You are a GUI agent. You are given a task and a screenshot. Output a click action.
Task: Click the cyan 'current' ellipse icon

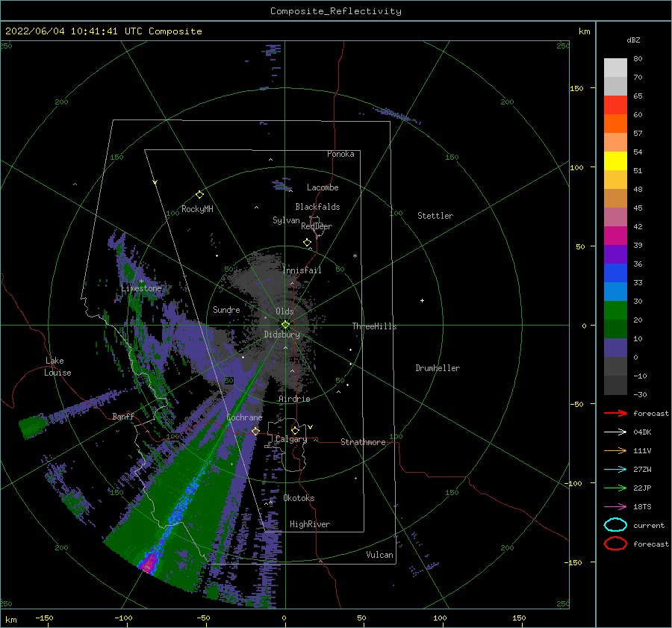click(615, 525)
